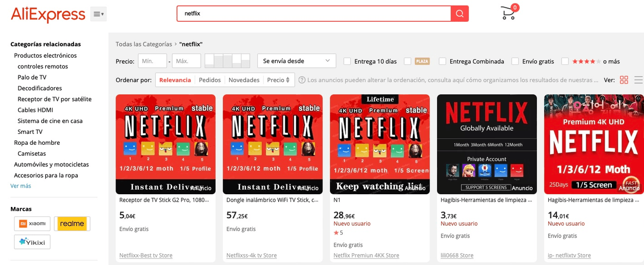Open Decodificadores category
Viewport: 644px width, 265px height.
click(x=40, y=88)
